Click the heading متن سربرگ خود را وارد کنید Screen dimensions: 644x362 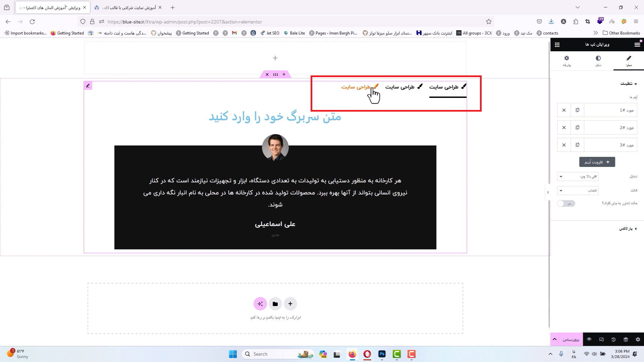pyautogui.click(x=275, y=117)
